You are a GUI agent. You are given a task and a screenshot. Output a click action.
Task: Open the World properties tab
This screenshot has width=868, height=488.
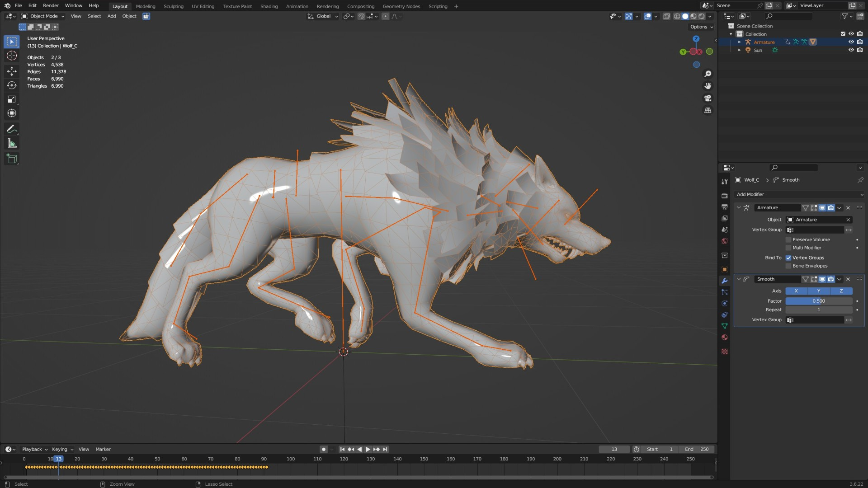point(725,241)
